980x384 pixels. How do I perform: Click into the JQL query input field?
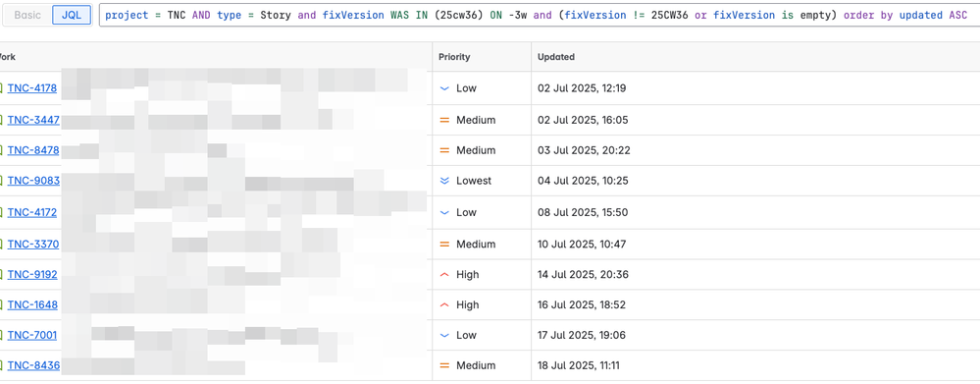point(540,15)
